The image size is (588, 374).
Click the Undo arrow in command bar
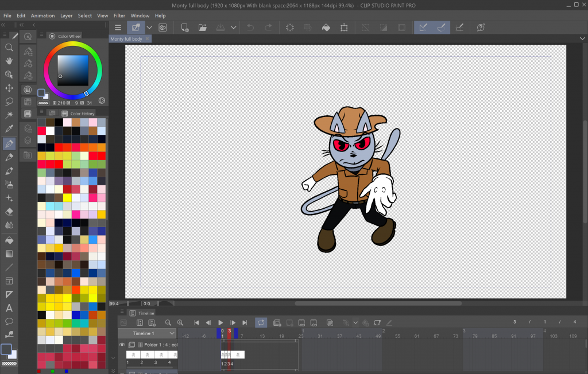250,28
